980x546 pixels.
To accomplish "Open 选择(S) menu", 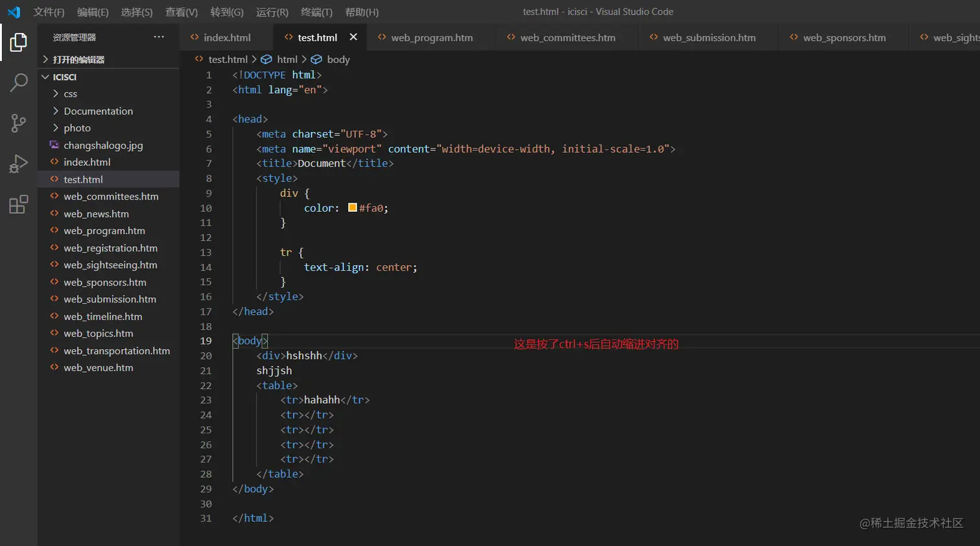I will tap(137, 12).
